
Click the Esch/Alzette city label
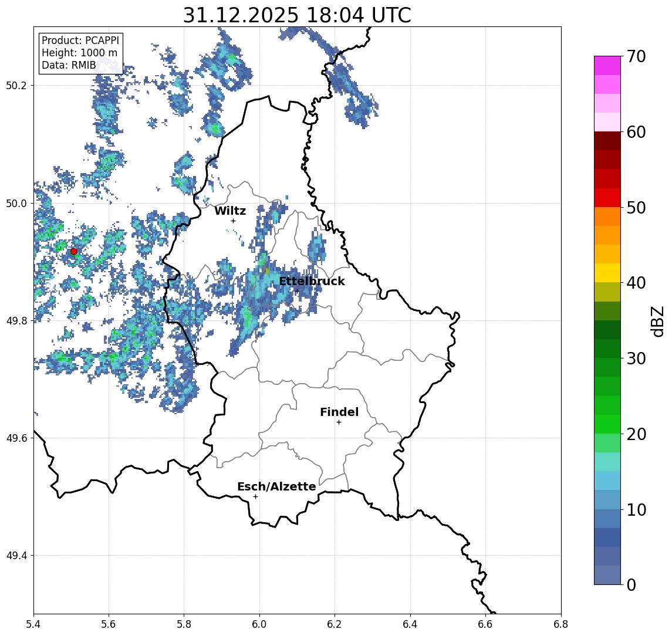(276, 486)
